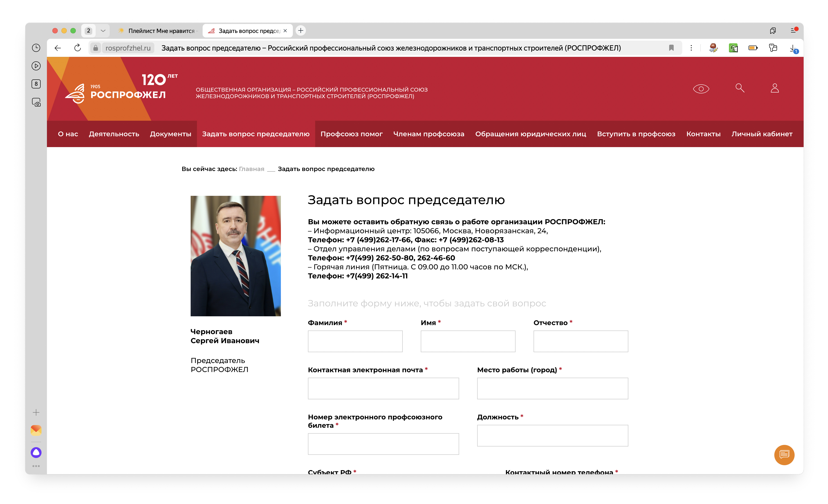Open sidebar three-dots more options
Screen dimensions: 828x504
(x=36, y=466)
